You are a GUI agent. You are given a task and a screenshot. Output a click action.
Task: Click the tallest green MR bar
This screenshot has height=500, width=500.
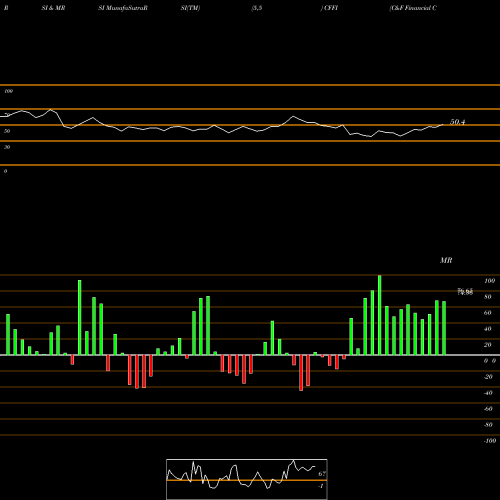click(380, 315)
